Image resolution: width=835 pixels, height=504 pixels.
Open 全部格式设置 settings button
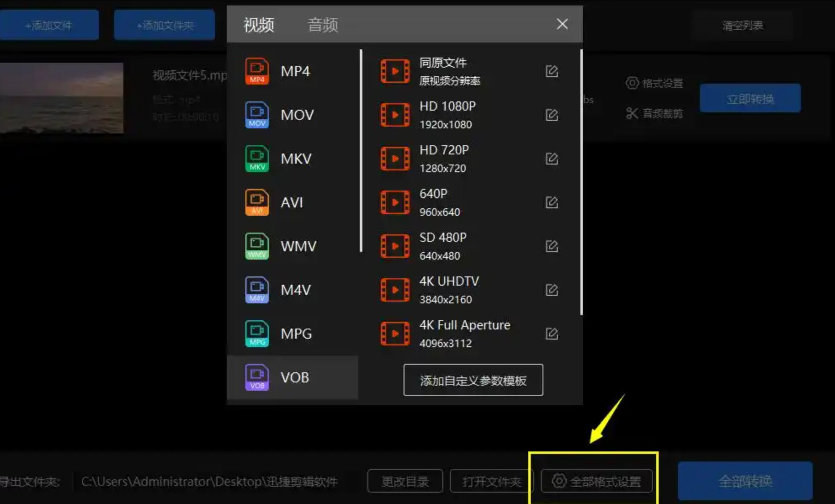click(596, 481)
